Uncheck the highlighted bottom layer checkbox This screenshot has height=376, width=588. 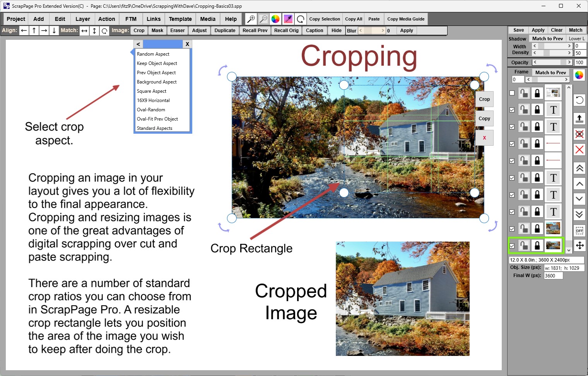coord(512,246)
